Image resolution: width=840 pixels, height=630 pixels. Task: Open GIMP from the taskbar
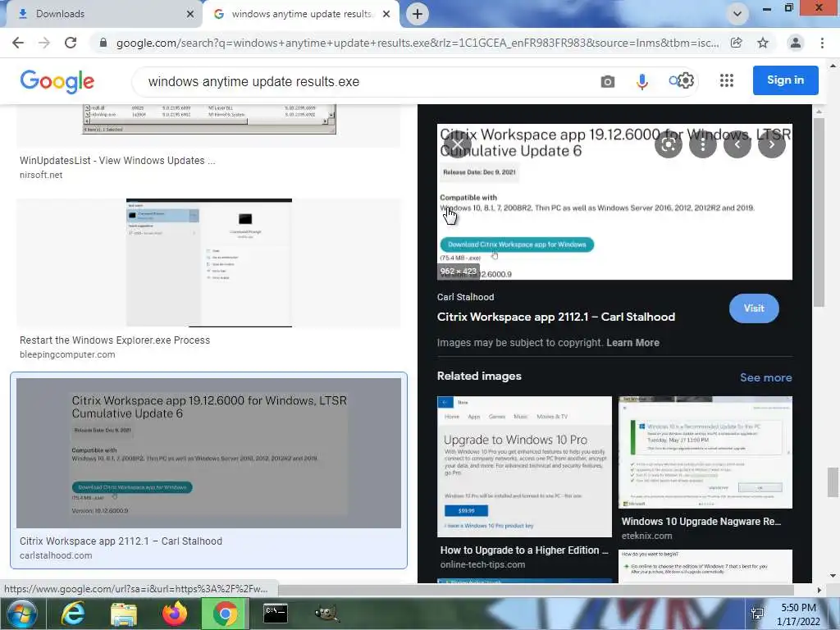326,614
